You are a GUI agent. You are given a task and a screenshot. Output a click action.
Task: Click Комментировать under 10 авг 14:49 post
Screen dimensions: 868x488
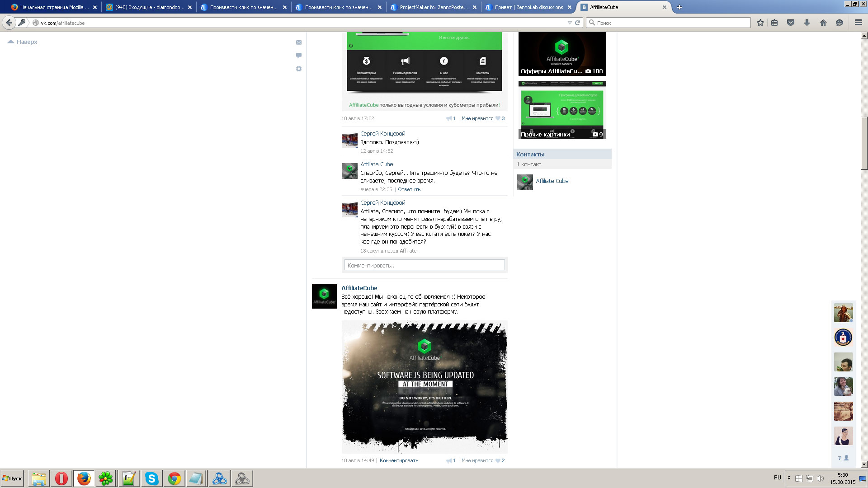tap(399, 460)
